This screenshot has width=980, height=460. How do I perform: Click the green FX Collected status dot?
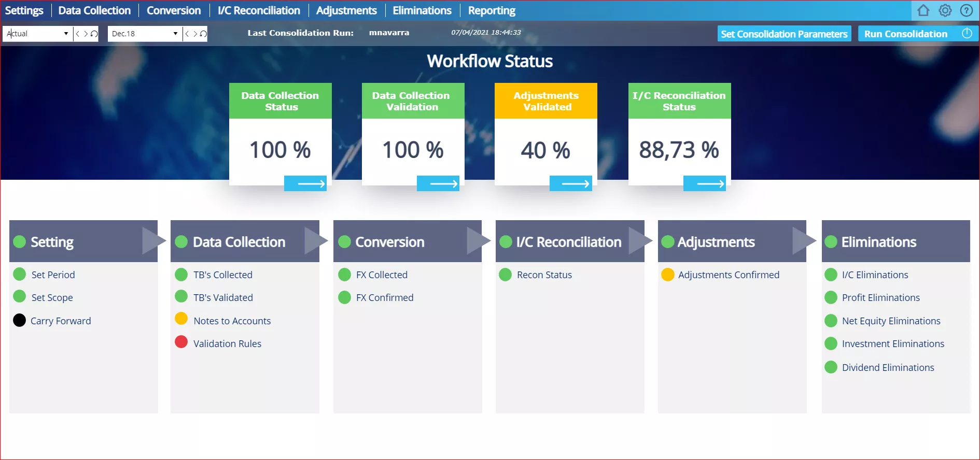(345, 274)
